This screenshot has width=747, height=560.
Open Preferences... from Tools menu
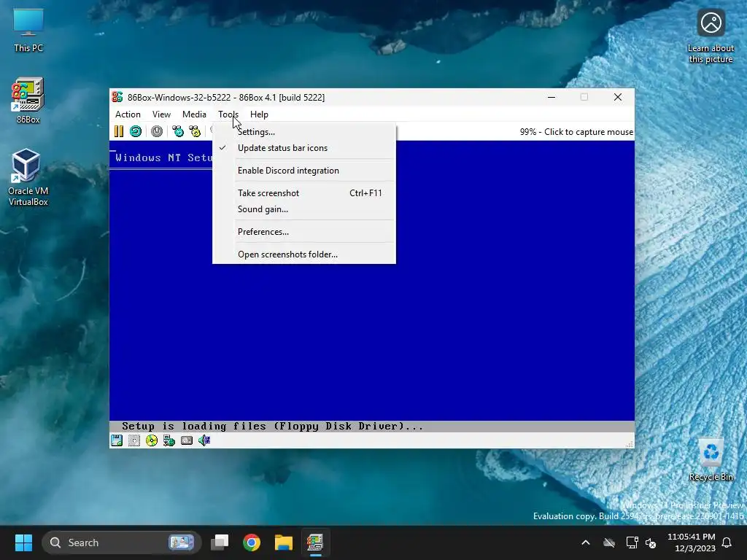[x=304, y=232]
